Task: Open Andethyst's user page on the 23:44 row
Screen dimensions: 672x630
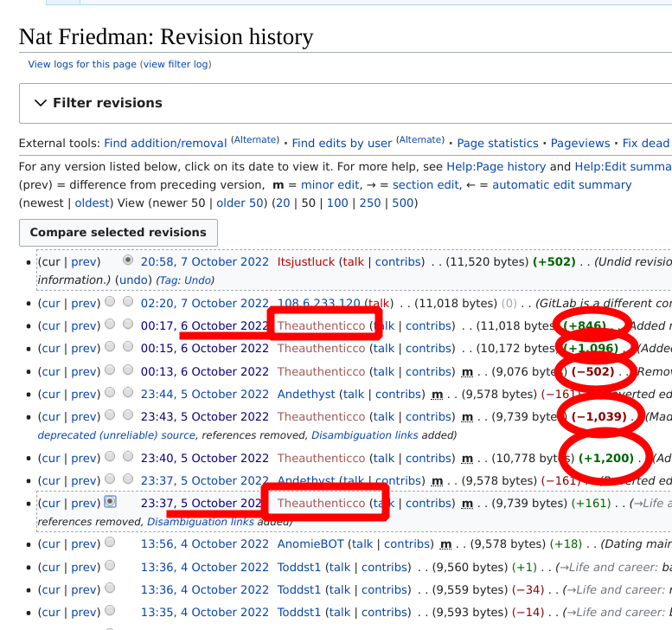Action: (x=306, y=394)
